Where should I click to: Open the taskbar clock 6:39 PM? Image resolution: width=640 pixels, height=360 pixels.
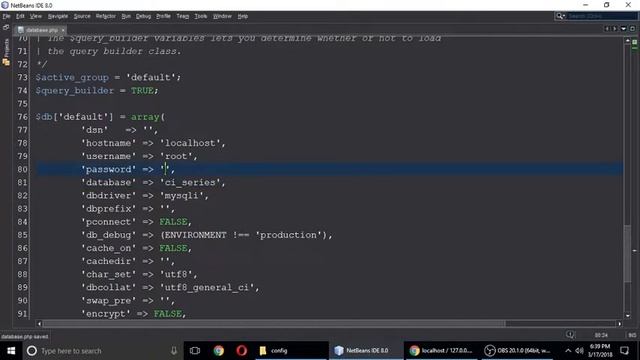pos(600,351)
